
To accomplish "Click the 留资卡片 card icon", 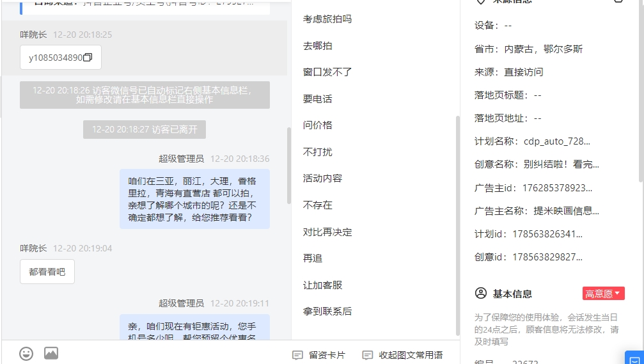I will click(x=297, y=355).
